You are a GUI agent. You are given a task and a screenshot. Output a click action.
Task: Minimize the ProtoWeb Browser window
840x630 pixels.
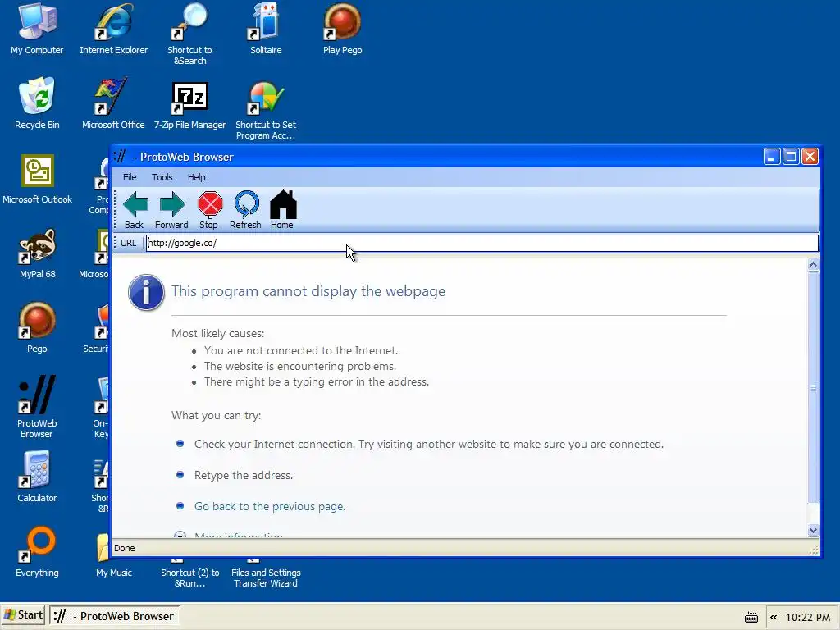pyautogui.click(x=771, y=157)
